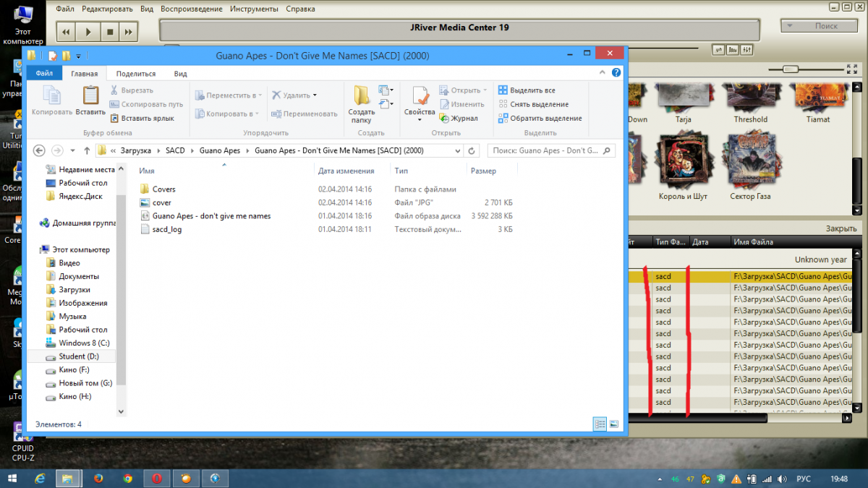Open the recent locations dropdown arrow

pos(72,151)
